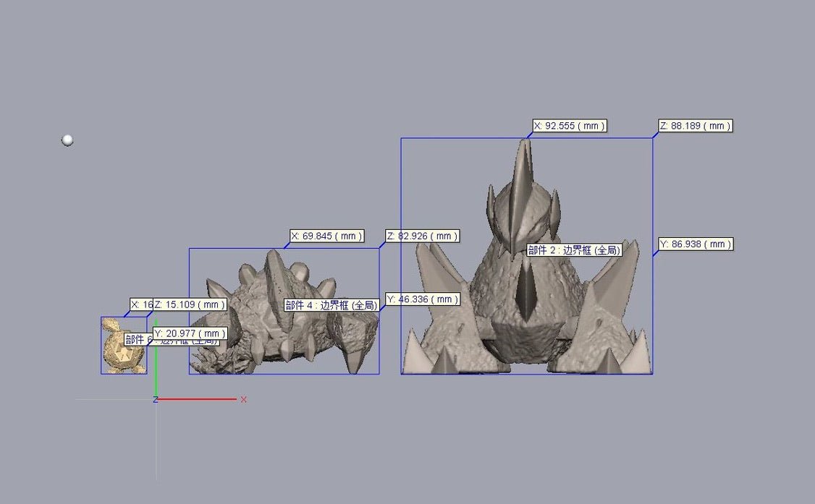Click the X: 92.555 mm dimension label
The height and width of the screenshot is (504, 815).
(569, 126)
